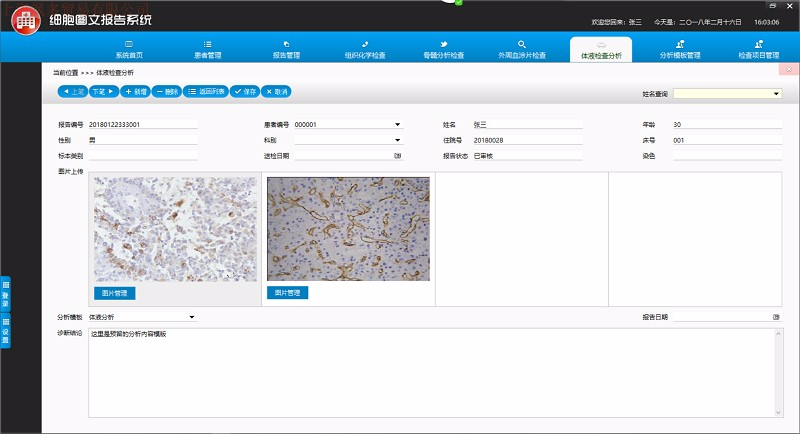Viewport: 800px width, 434px height.
Task: Expand the 分析模板 dropdown showing 体液分析
Action: 192,317
